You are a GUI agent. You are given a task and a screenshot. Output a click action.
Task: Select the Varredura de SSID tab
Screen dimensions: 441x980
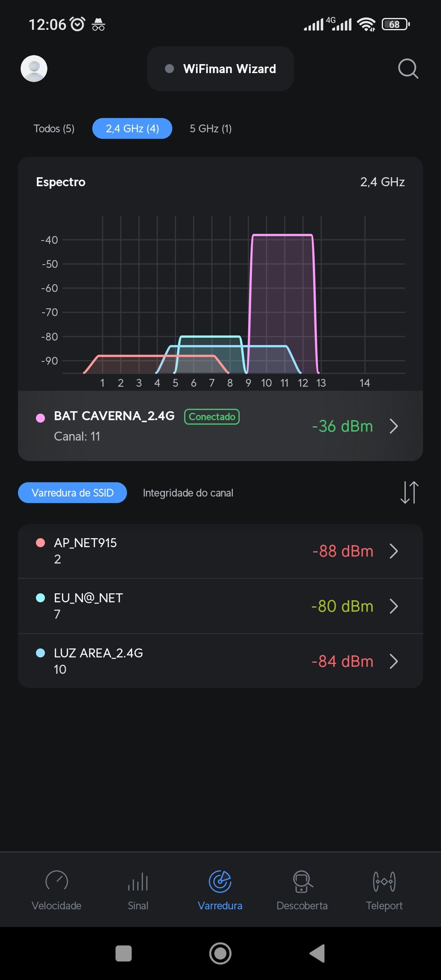[72, 493]
